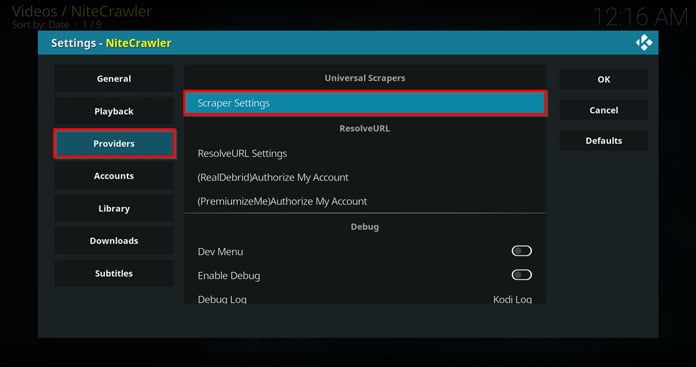696x367 pixels.
Task: Click the Debug section heading
Action: [x=365, y=227]
